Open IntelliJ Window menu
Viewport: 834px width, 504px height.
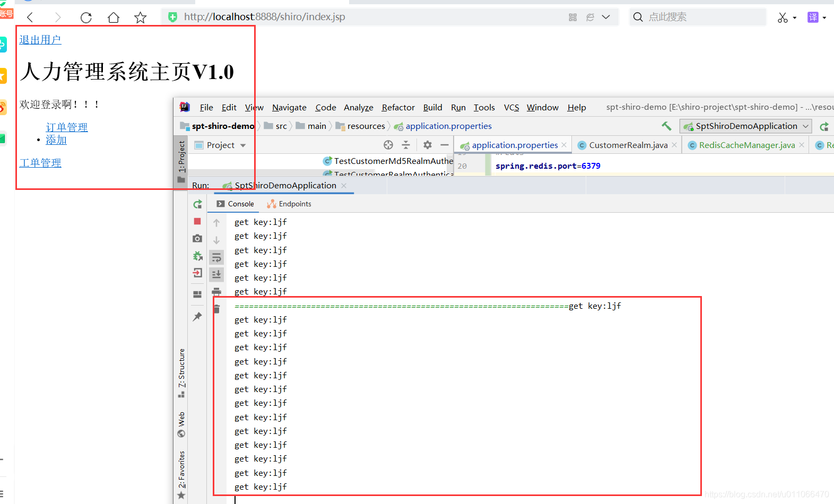543,107
